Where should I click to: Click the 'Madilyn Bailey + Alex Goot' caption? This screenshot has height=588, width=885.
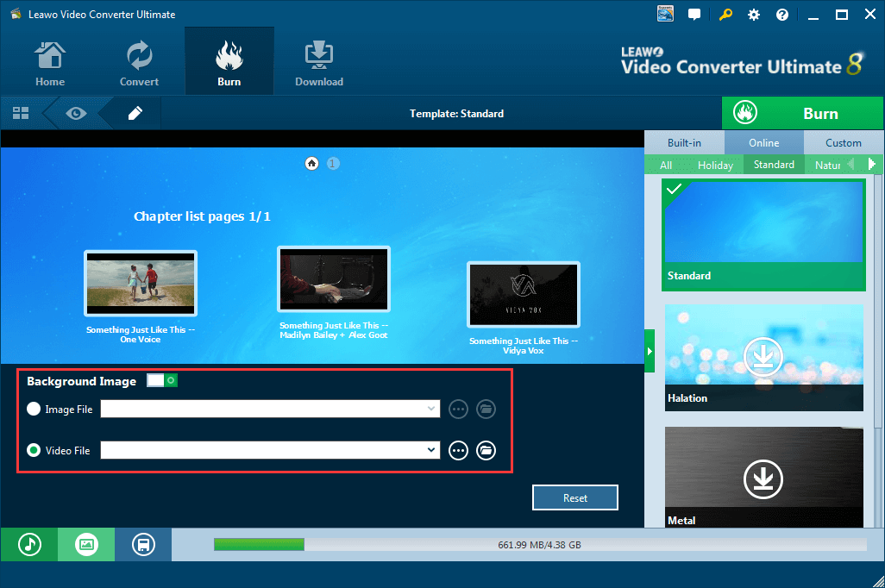(x=334, y=335)
